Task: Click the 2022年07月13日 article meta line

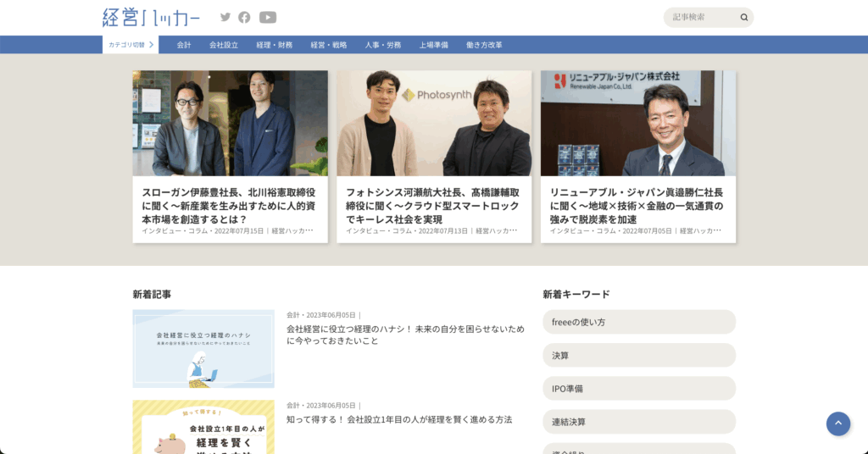Action: (431, 230)
